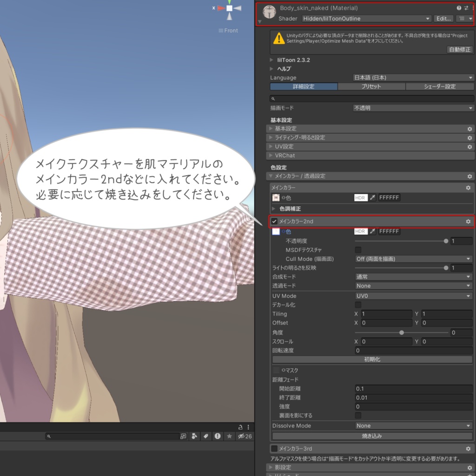The image size is (476, 476).
Task: Pick color with メインカラー2nd eyedropper
Action: click(x=372, y=231)
